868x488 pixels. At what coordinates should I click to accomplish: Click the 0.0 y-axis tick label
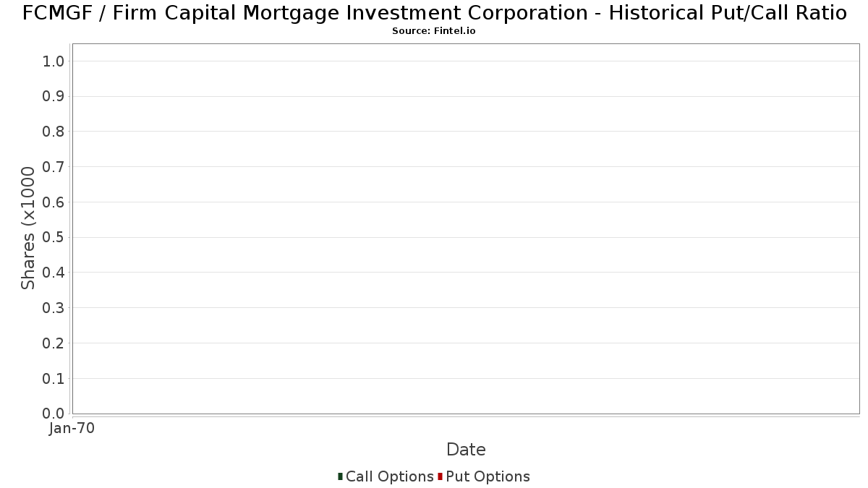54,414
